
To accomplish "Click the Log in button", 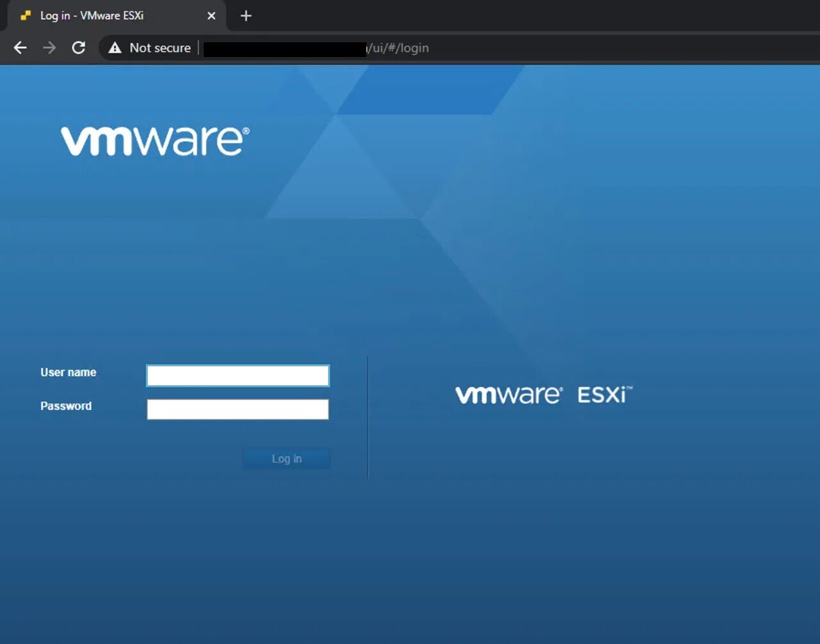I will tap(286, 459).
